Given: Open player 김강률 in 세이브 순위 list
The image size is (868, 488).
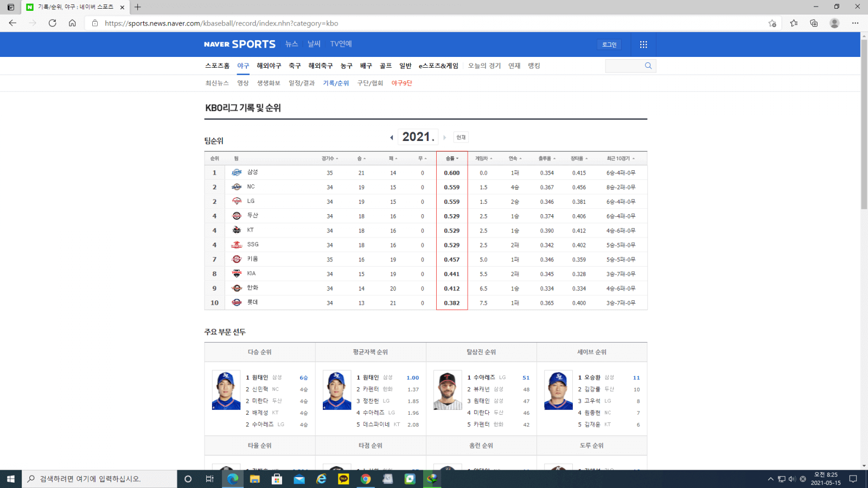Looking at the screenshot, I should [x=592, y=389].
